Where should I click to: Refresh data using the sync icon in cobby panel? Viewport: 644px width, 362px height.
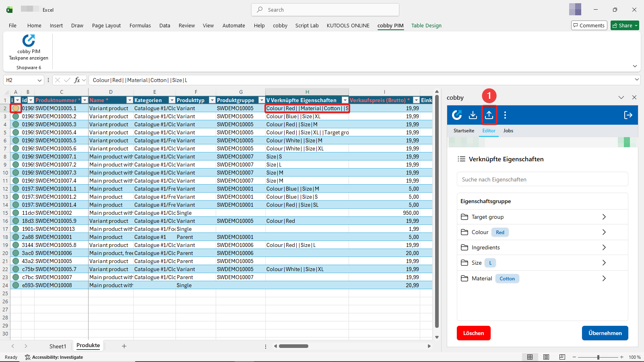click(x=457, y=115)
